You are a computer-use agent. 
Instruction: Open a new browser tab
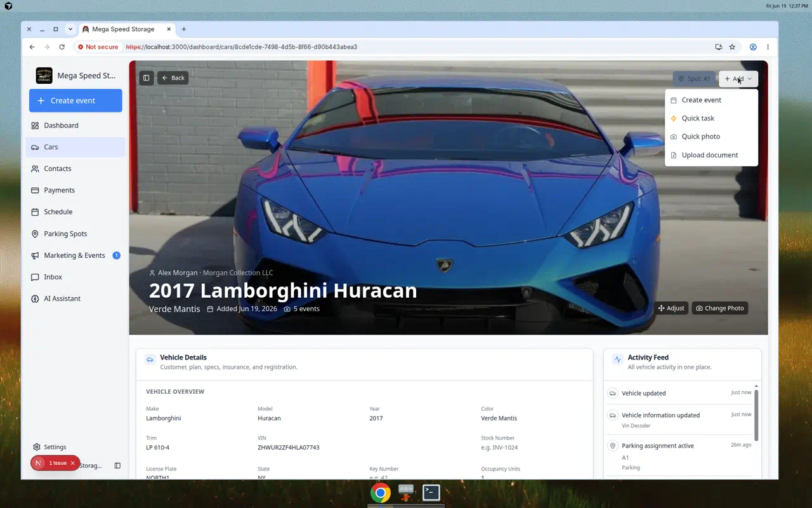pyautogui.click(x=184, y=29)
